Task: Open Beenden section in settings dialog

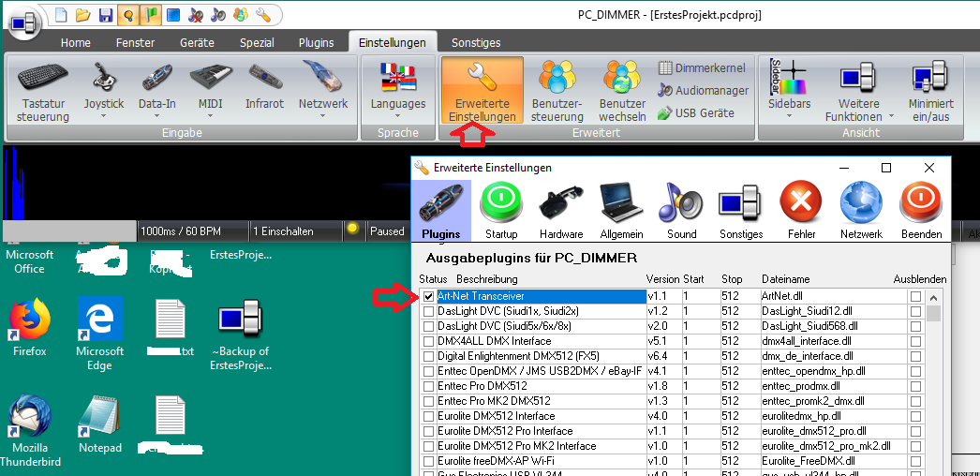Action: (x=921, y=213)
